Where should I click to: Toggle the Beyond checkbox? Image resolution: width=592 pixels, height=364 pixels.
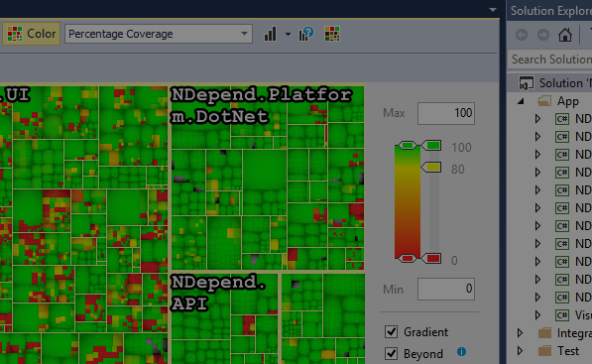pos(391,354)
